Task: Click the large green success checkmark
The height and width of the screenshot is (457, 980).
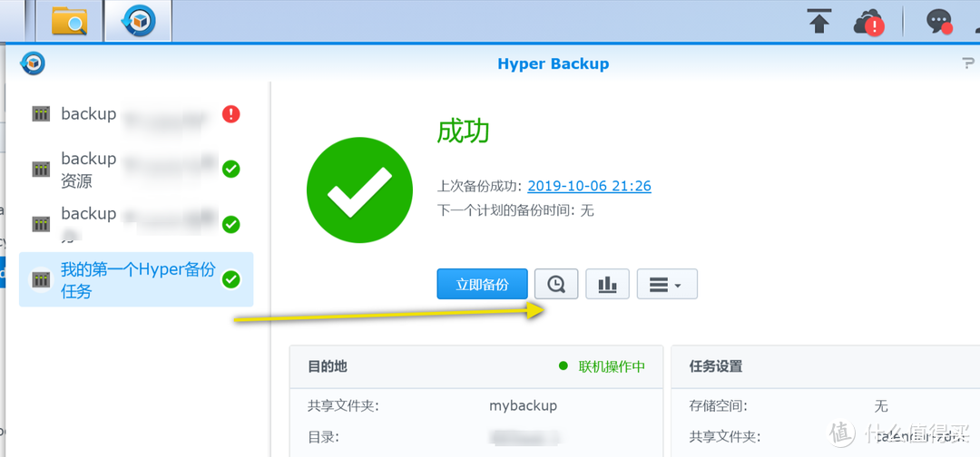Action: click(x=359, y=190)
